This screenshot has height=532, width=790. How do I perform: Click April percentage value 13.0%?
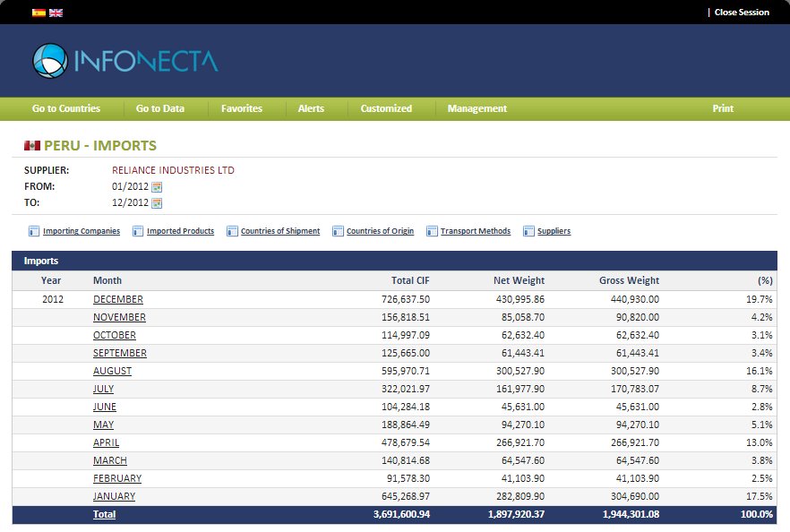[760, 442]
